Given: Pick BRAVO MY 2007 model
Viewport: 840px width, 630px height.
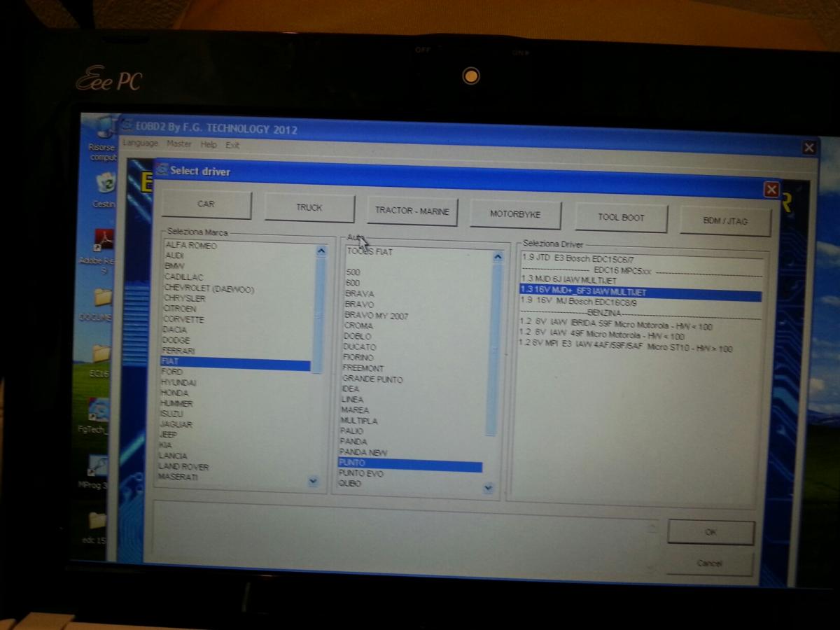Looking at the screenshot, I should (376, 316).
